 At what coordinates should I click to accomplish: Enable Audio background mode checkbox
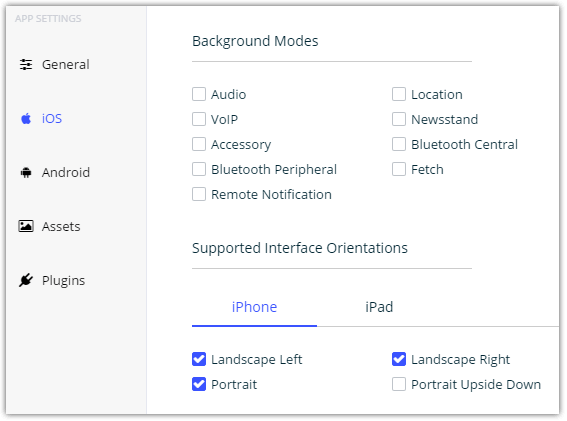pyautogui.click(x=199, y=94)
